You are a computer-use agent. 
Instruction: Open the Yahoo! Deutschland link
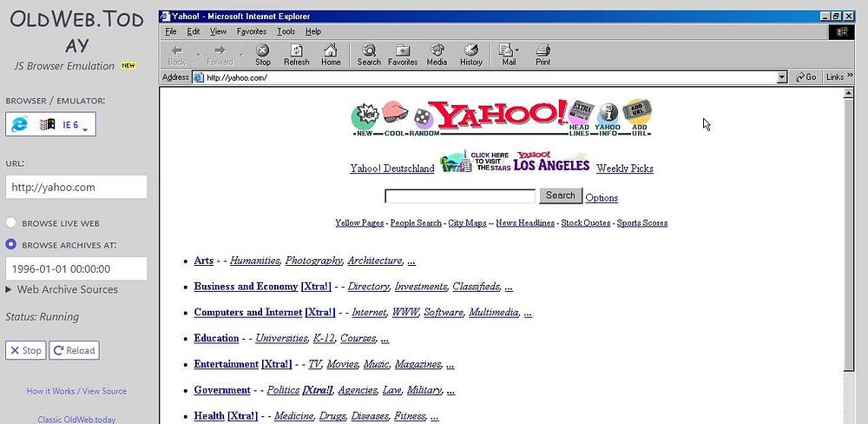392,169
